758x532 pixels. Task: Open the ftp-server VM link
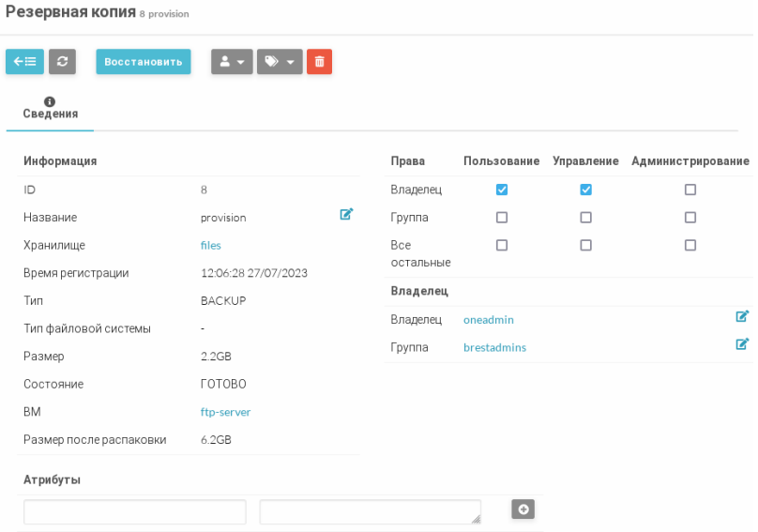click(225, 412)
